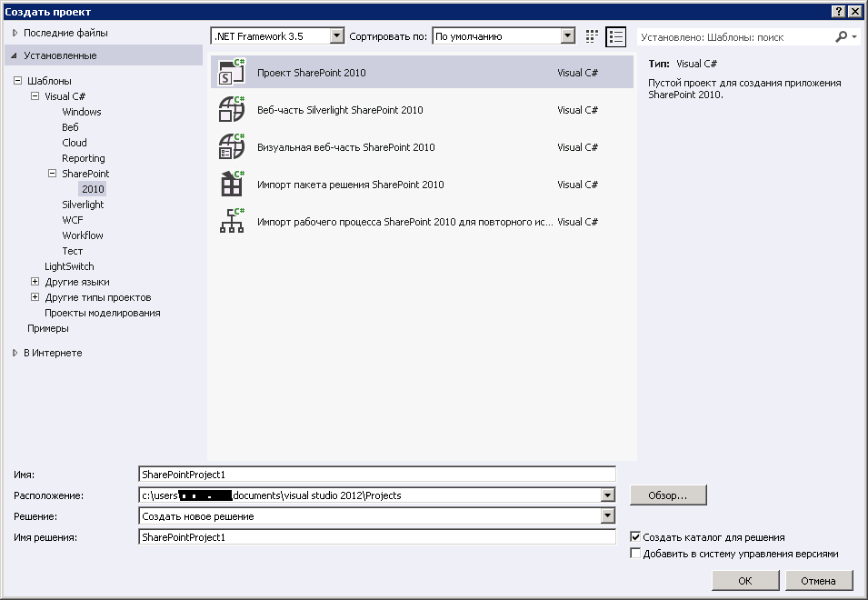Viewport: 868px width, 600px height.
Task: Click the search magnifier icon
Action: [x=842, y=36]
